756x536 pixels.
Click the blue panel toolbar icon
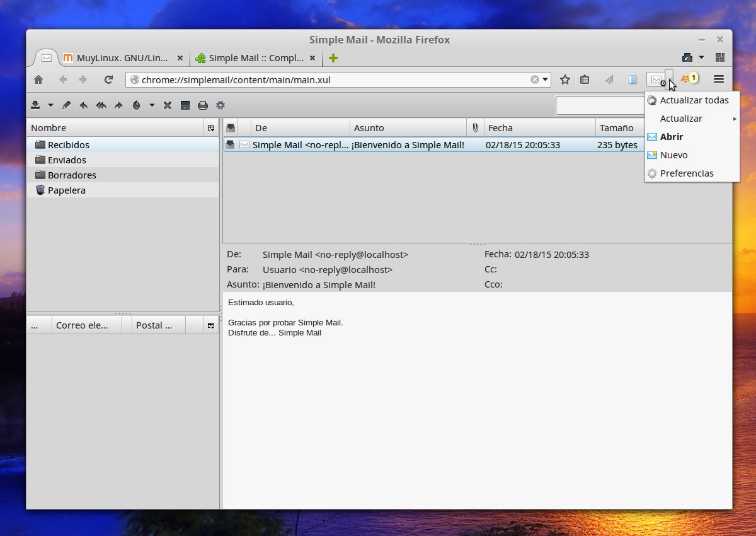pos(633,79)
